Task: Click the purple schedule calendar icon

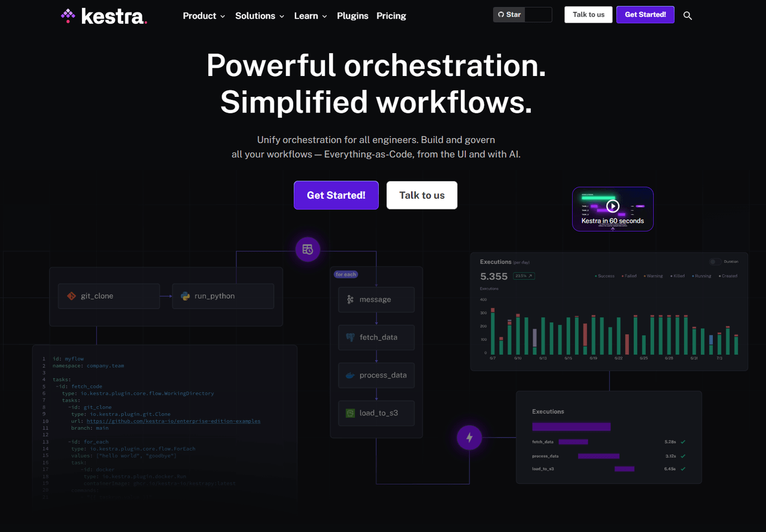Action: click(308, 250)
